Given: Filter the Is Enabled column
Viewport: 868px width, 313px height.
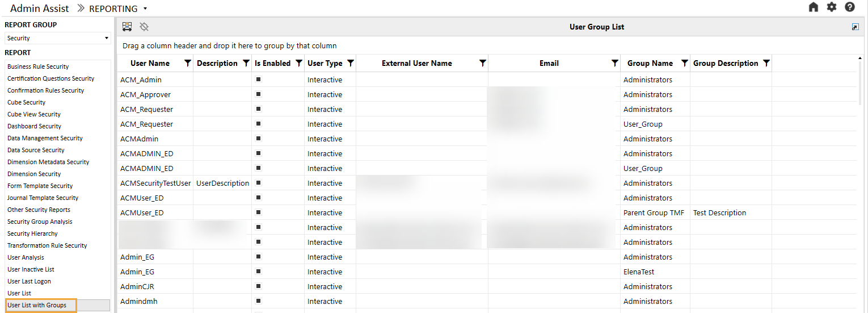Looking at the screenshot, I should click(298, 63).
